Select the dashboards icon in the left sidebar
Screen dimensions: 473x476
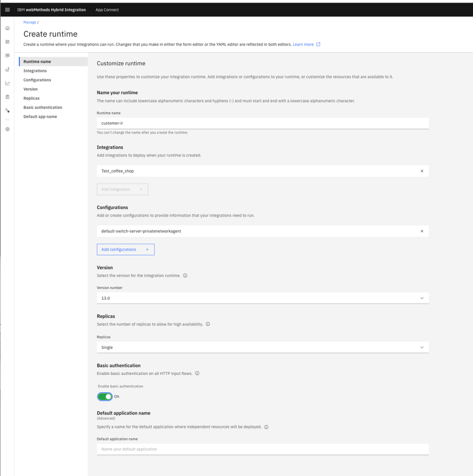tap(7, 41)
